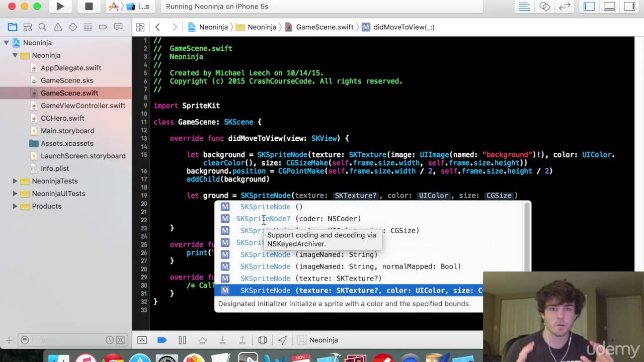Switch to the symbol navigator

pyautogui.click(x=28, y=27)
